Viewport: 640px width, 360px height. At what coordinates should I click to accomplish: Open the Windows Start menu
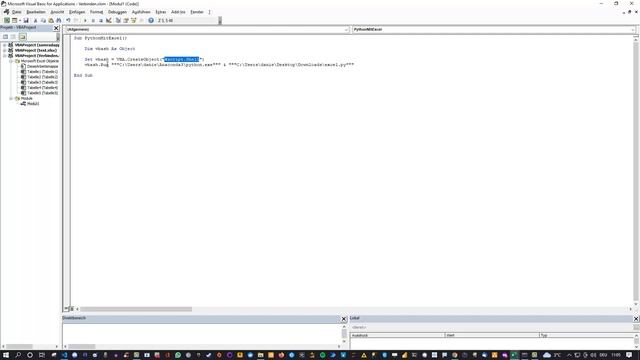click(x=6, y=355)
